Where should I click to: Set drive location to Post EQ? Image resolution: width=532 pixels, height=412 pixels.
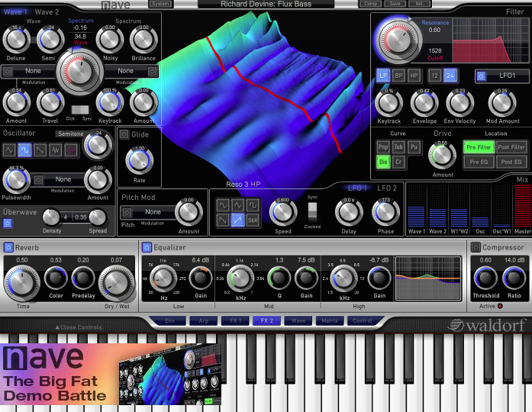tap(511, 162)
